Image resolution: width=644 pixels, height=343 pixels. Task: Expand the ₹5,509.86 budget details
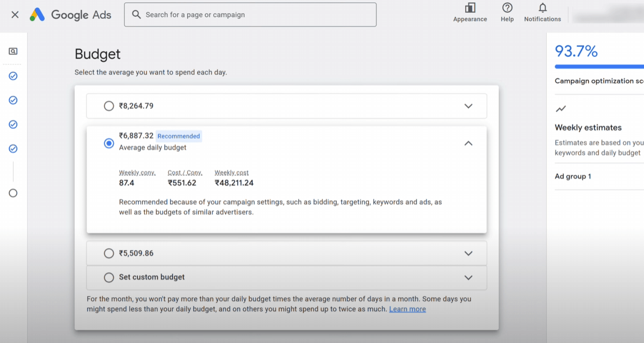pyautogui.click(x=468, y=254)
